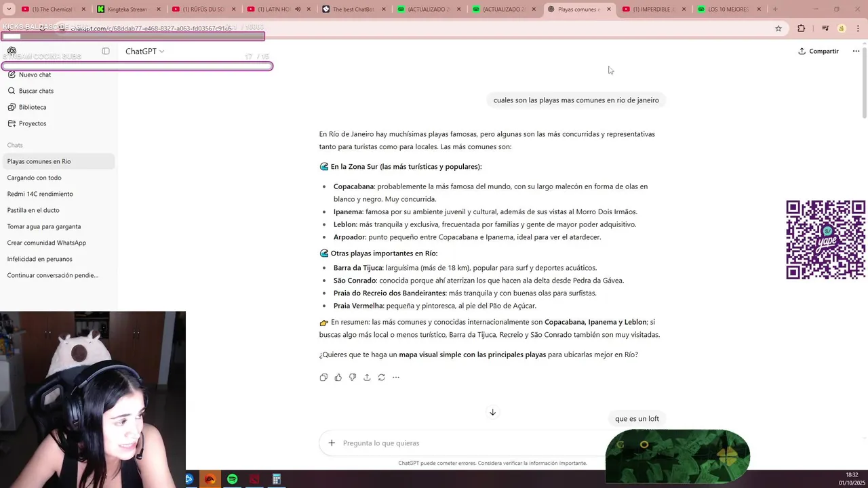The height and width of the screenshot is (488, 868).
Task: Open chat 'Continuar conversación pendie...'
Action: click(x=58, y=275)
